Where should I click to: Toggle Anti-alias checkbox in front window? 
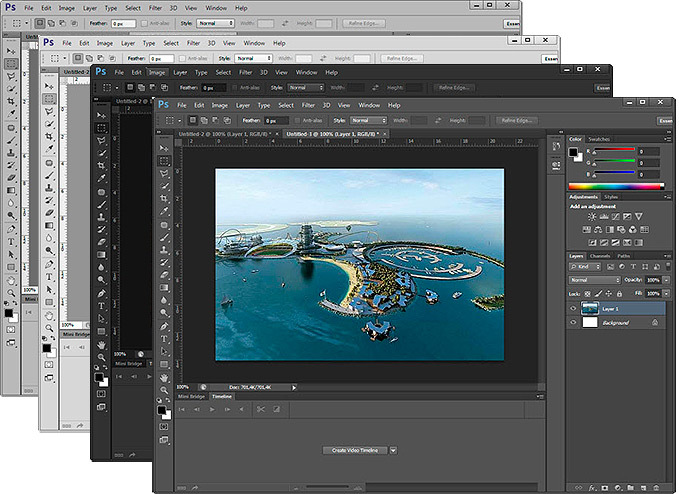297,120
